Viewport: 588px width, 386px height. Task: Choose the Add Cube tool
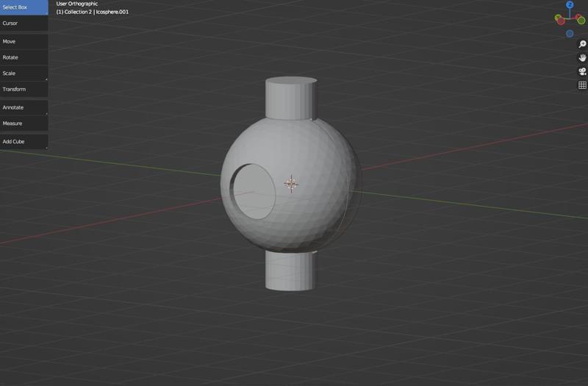point(24,142)
